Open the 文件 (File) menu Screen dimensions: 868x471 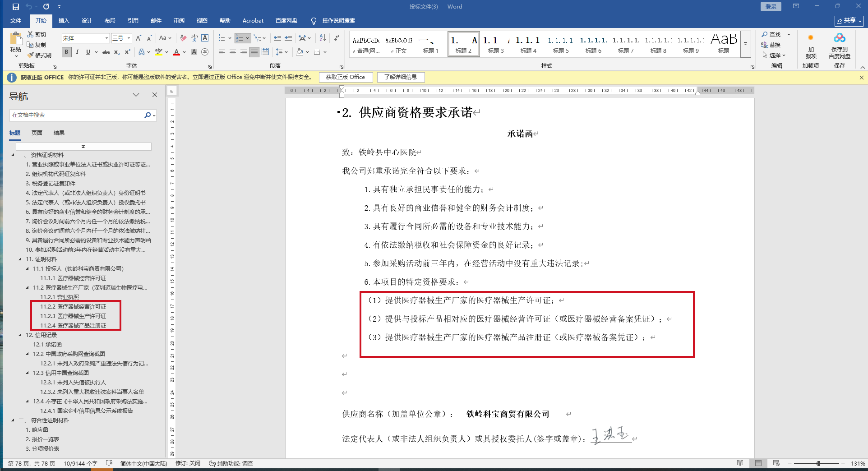pyautogui.click(x=16, y=21)
